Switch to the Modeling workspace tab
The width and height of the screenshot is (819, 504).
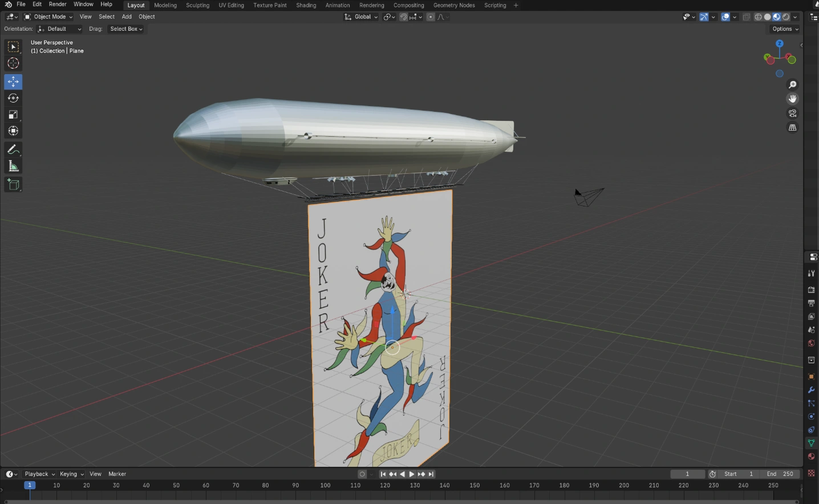(165, 5)
